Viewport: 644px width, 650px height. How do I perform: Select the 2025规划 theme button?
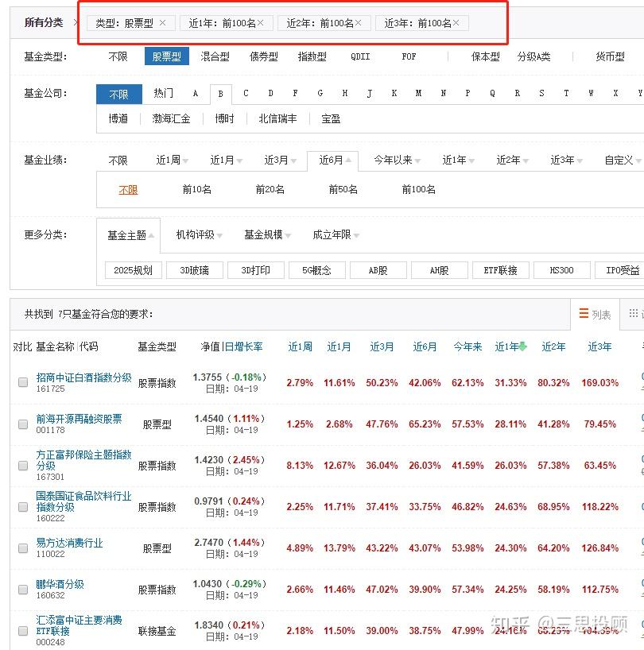pos(133,270)
